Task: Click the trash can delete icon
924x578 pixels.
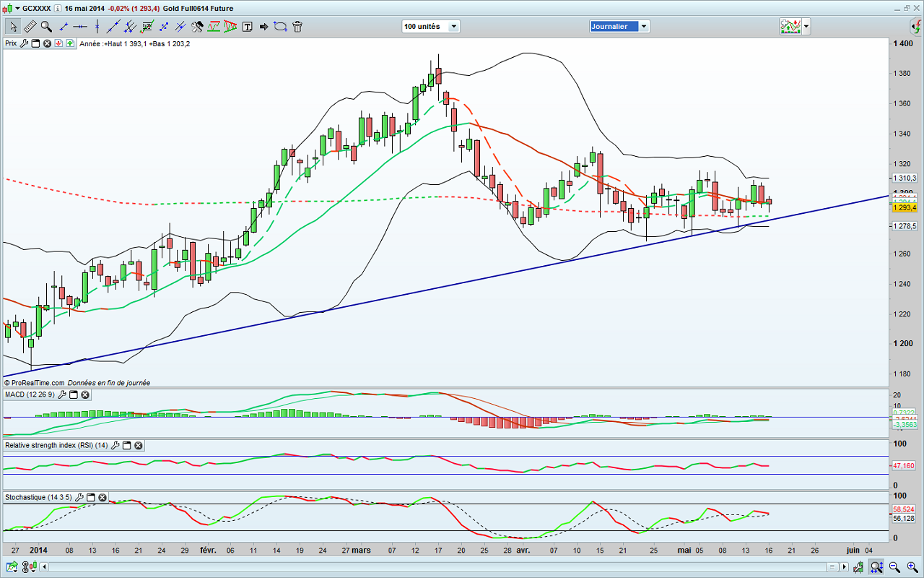Action: pyautogui.click(x=297, y=27)
